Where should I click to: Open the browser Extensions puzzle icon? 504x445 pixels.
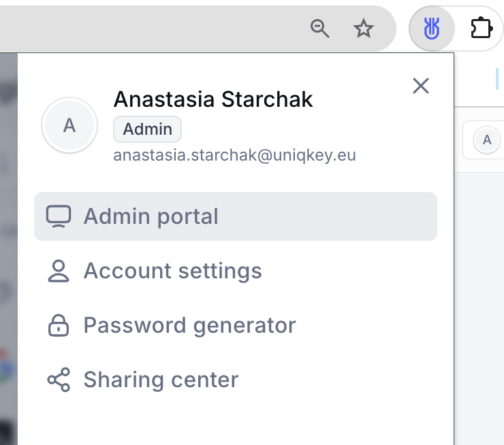(482, 29)
